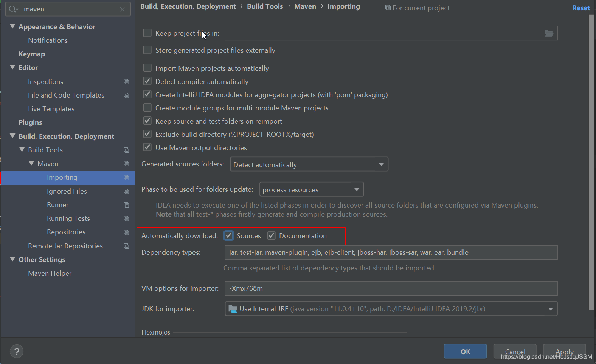The image size is (596, 364).
Task: Uncheck automatic download of Sources
Action: coord(229,235)
